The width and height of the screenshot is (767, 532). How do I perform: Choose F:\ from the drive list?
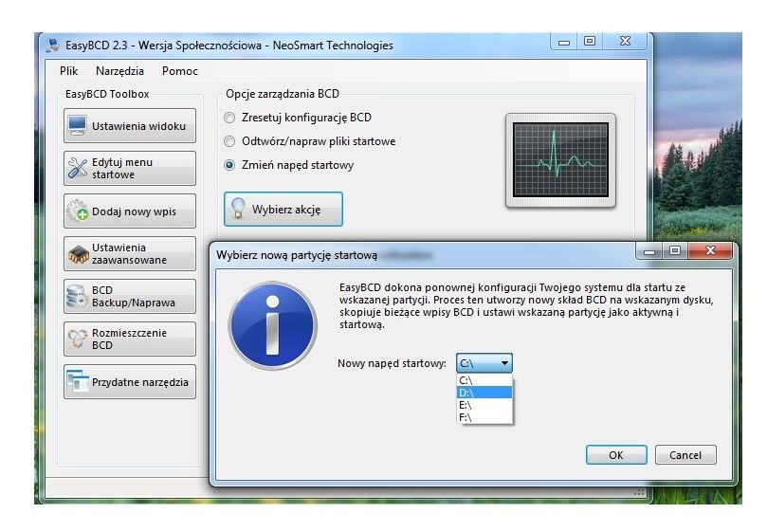[x=484, y=417]
